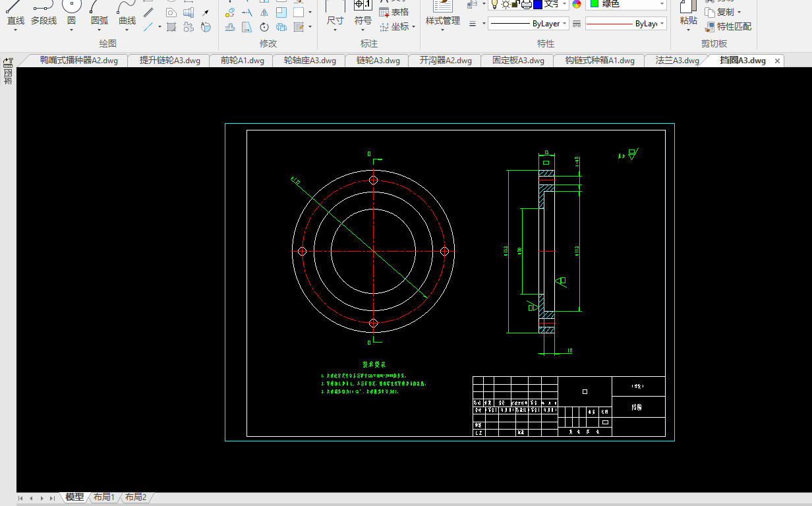812x506 pixels.
Task: Expand the 绿色 color dropdown
Action: point(661,4)
